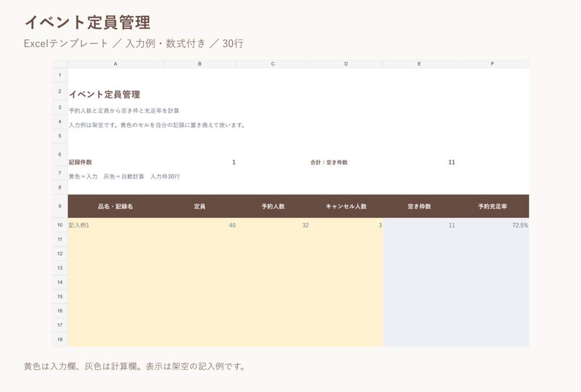This screenshot has height=392, width=581.
Task: Click the 予約充足率 value 72.5%
Action: coord(520,225)
